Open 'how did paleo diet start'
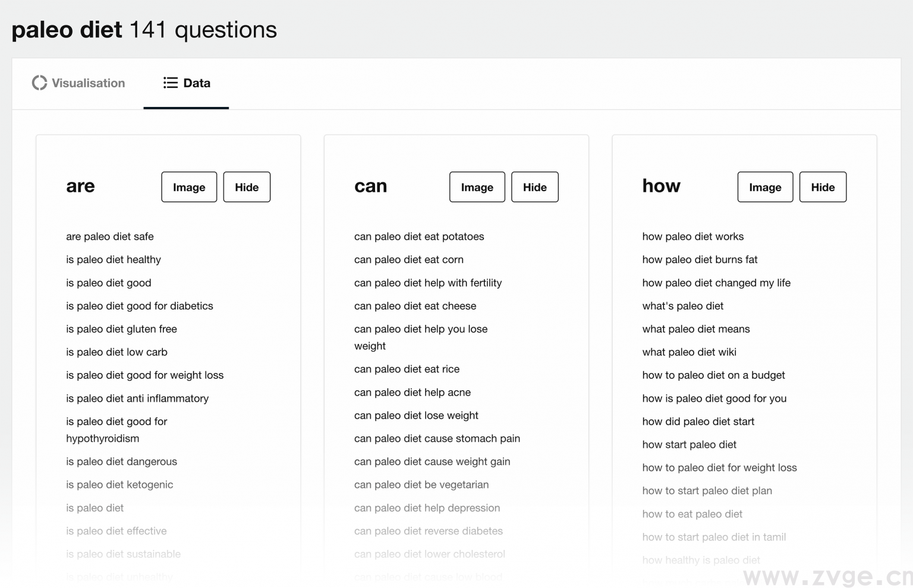Screen dimensions: 913x588 click(x=698, y=422)
